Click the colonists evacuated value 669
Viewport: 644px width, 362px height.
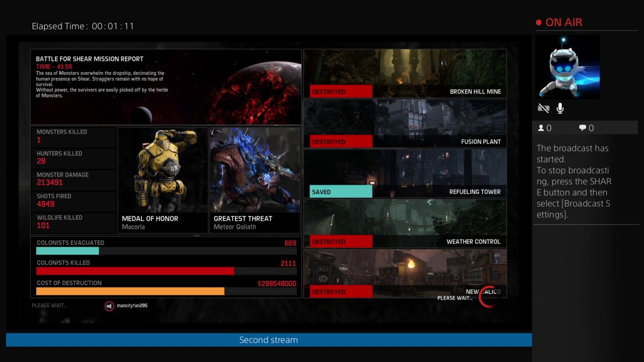(290, 243)
